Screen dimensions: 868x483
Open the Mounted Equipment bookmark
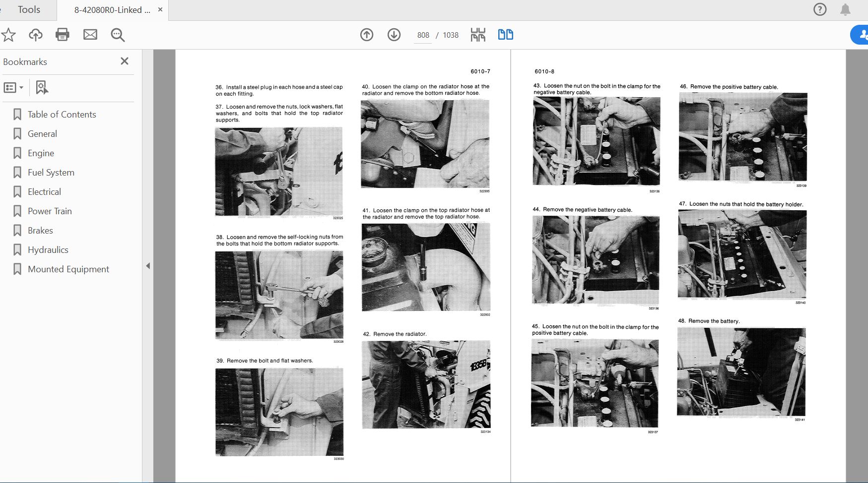(x=68, y=269)
